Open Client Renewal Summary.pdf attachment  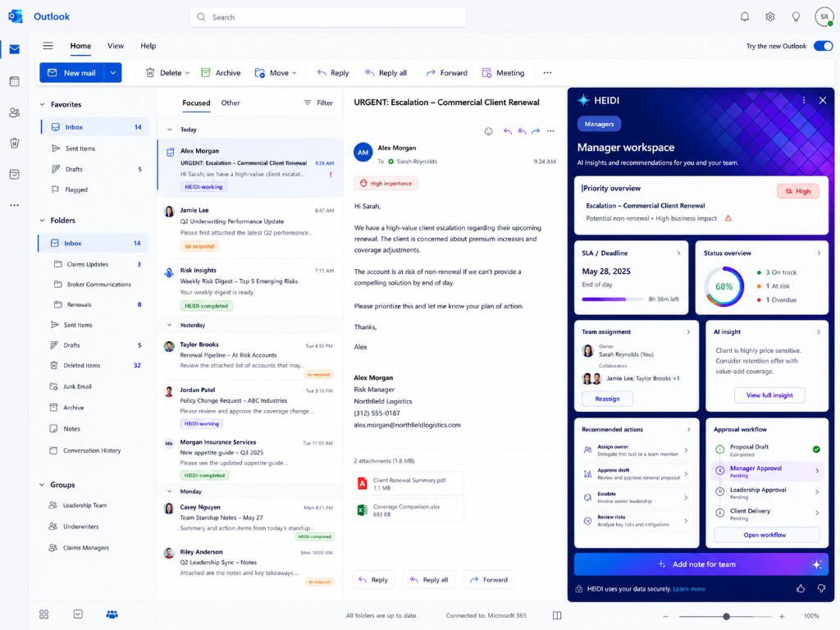point(409,484)
